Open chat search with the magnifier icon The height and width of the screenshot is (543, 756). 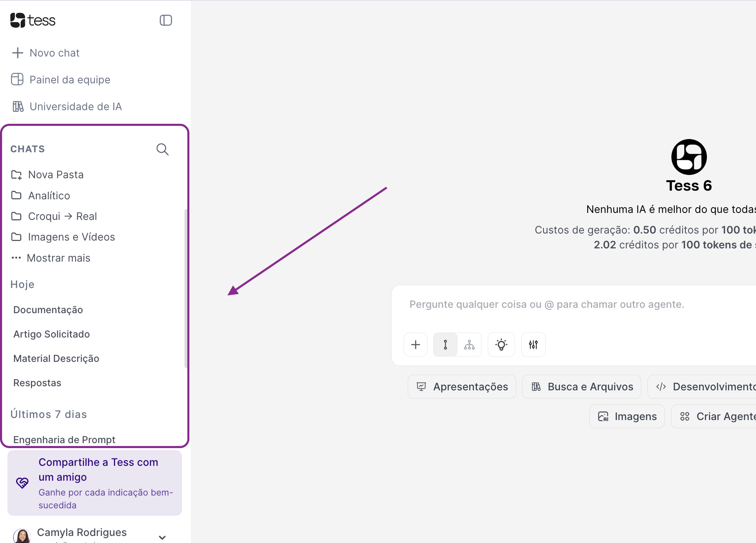(162, 149)
